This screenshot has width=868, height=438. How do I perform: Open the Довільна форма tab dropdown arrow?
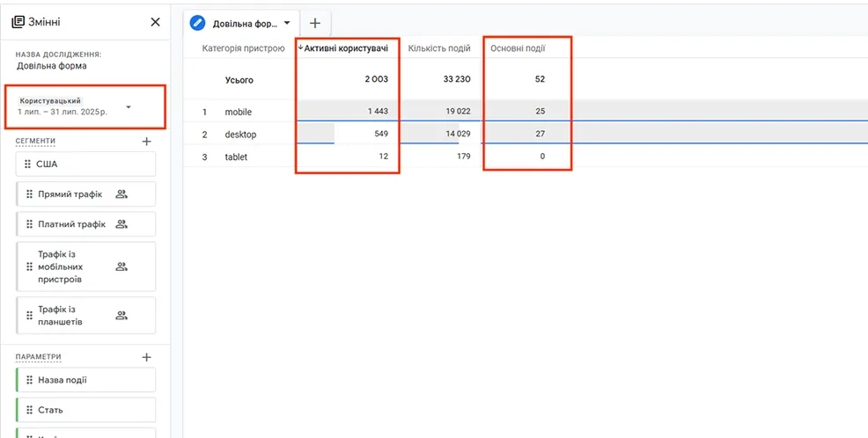(287, 23)
